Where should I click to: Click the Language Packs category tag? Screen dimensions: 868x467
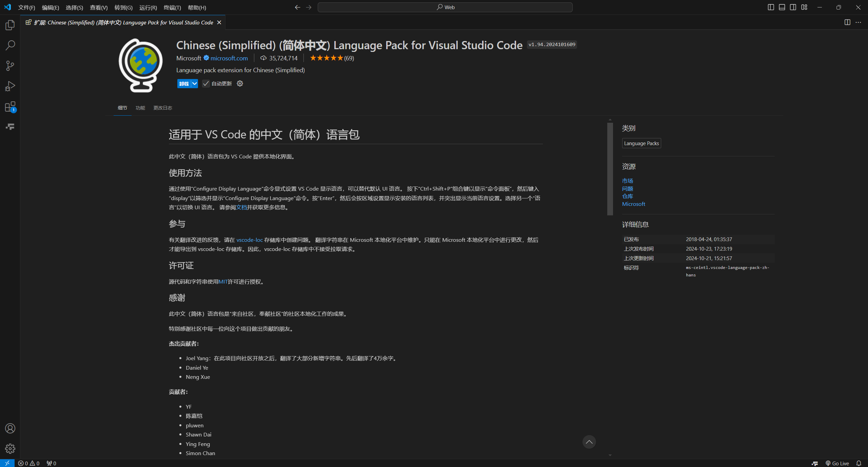coord(642,143)
